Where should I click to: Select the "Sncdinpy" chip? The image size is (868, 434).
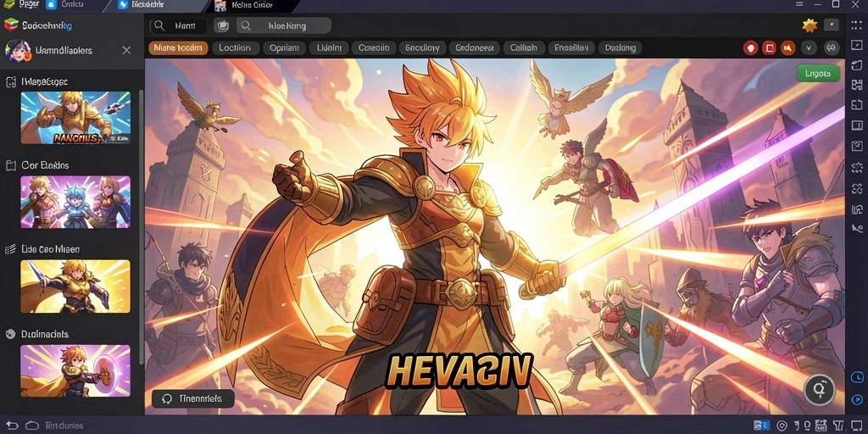click(422, 48)
